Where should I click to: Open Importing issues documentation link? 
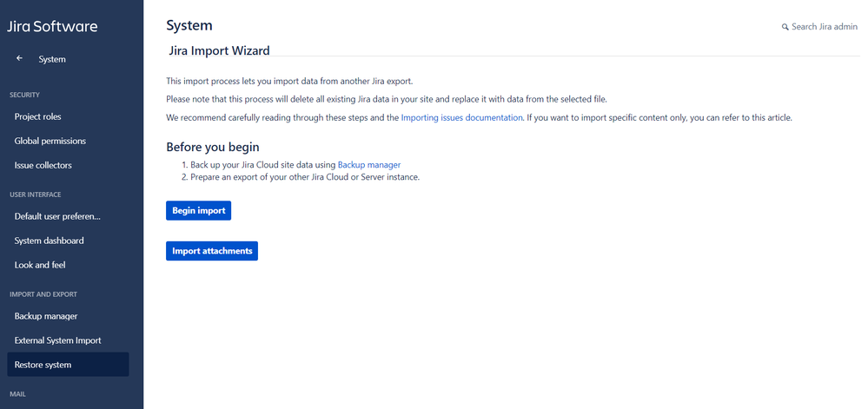point(461,118)
